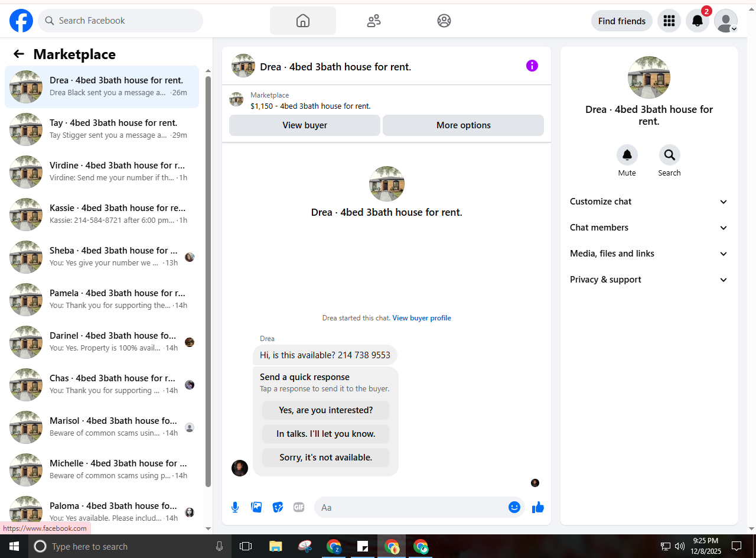Open the Snipping Tool on the taskbar
This screenshot has height=558, width=756.
305,546
